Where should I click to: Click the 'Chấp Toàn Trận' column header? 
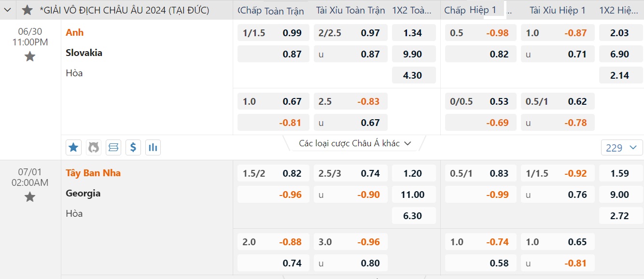tap(272, 10)
